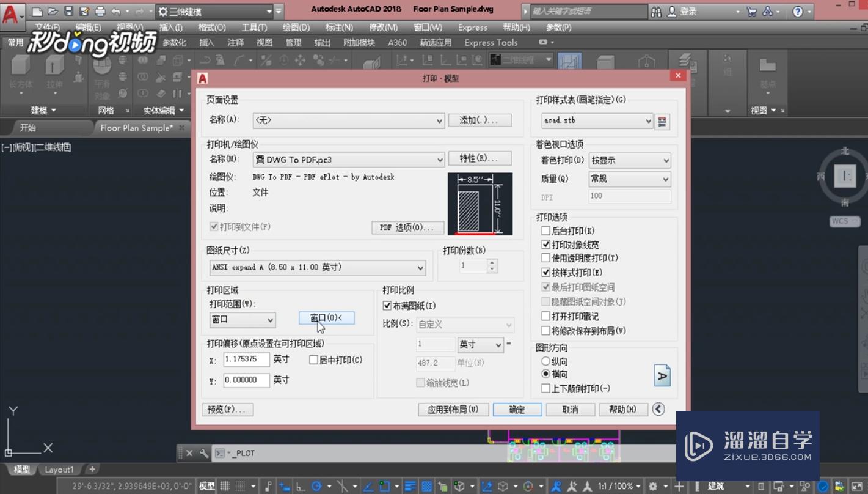Open 打印范围 窗口 dropdown
This screenshot has height=494, width=868.
coord(243,319)
